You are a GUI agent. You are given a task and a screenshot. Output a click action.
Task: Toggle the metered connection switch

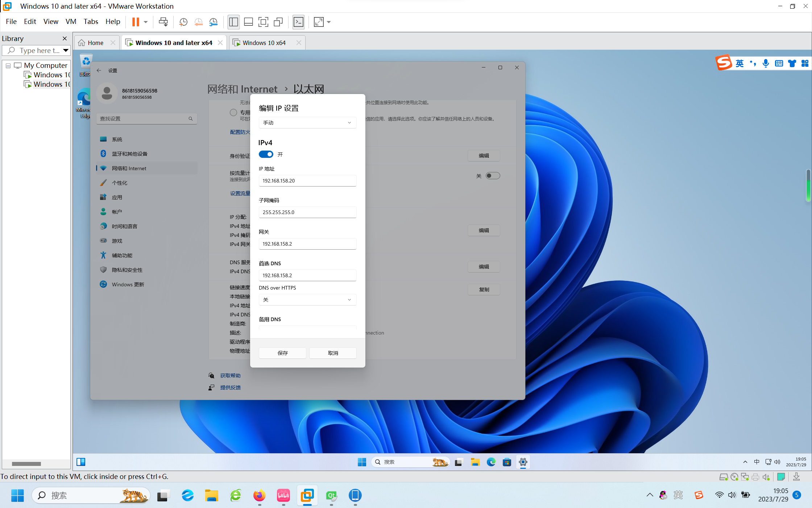point(493,176)
